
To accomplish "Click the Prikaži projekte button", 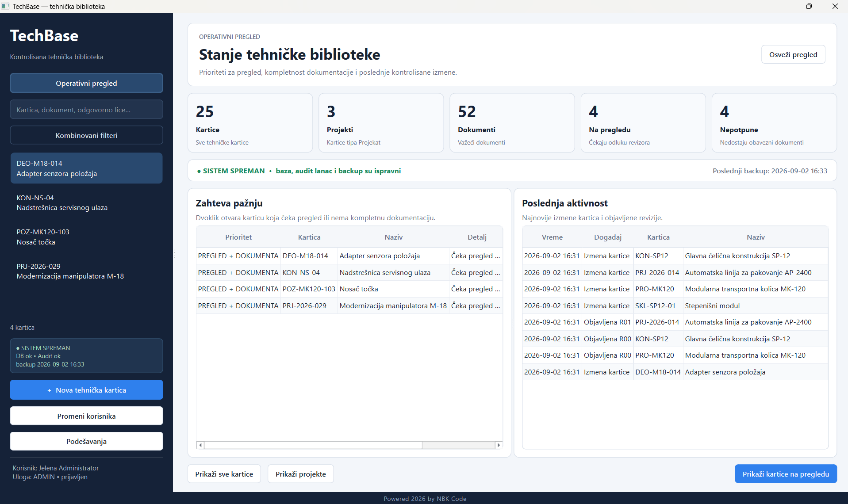I will [301, 474].
